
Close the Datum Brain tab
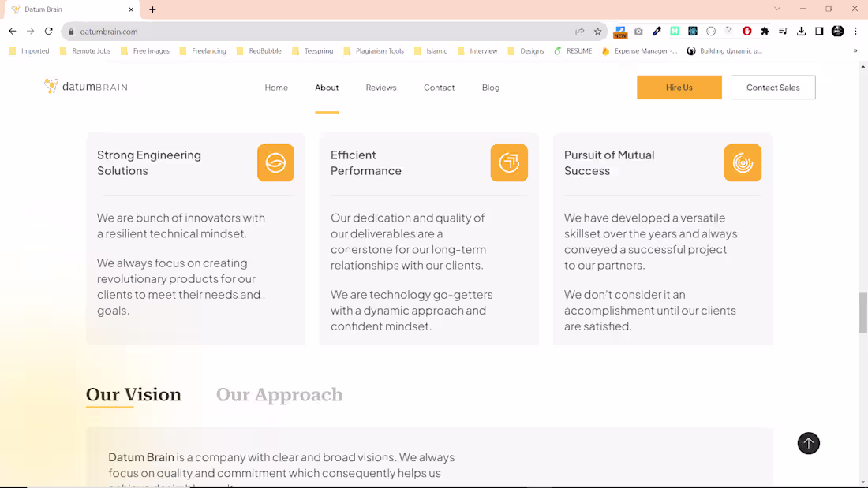coord(131,9)
